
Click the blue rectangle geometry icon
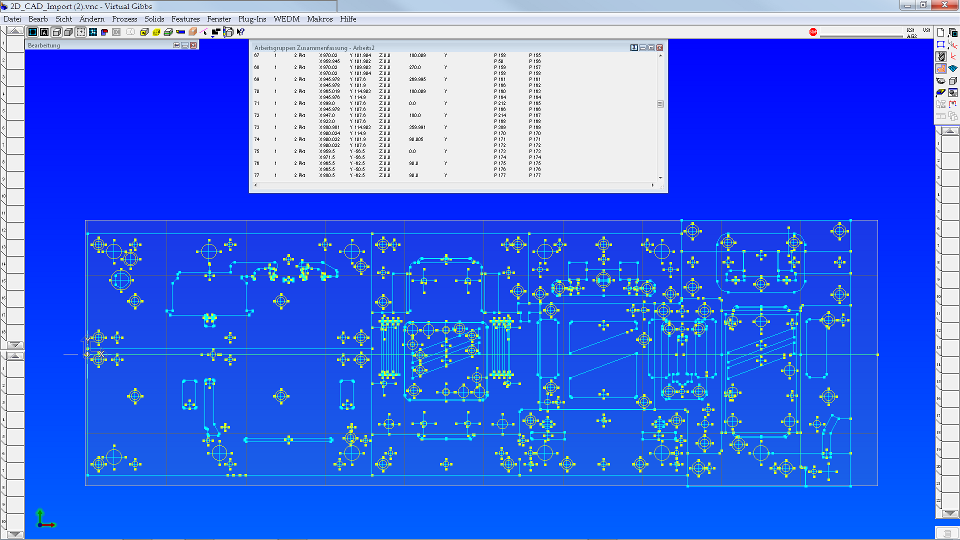[940, 45]
